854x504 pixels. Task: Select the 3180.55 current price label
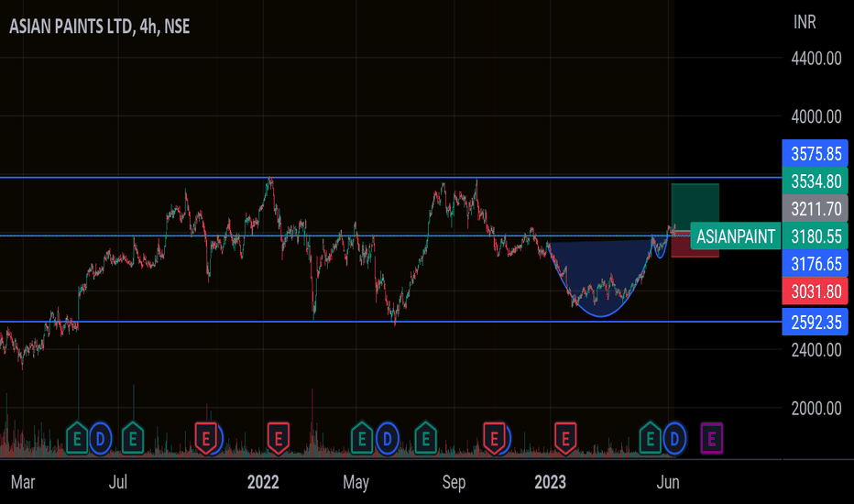(x=816, y=236)
